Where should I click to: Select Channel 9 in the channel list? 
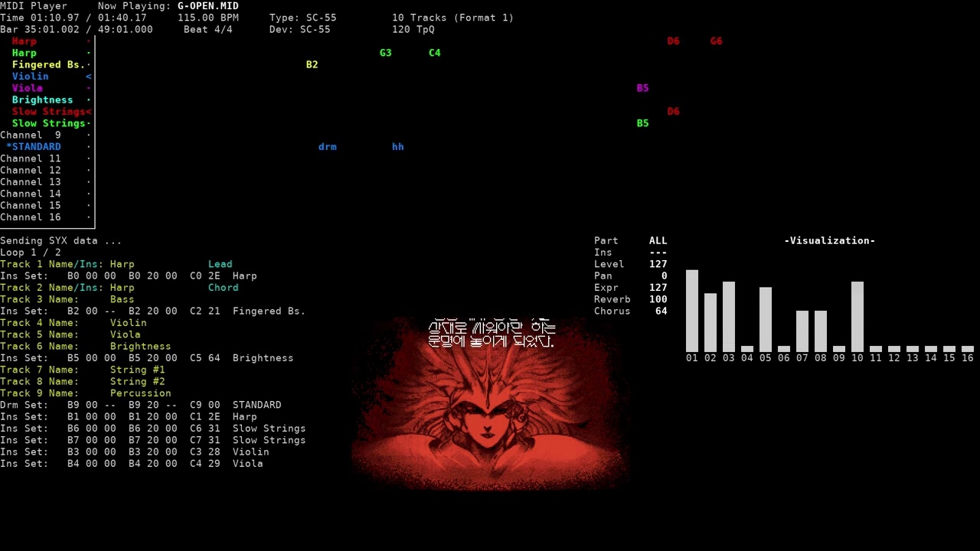[x=46, y=135]
